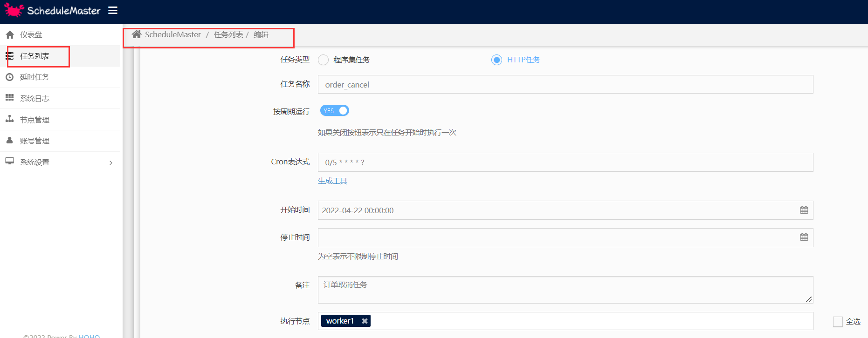
Task: Check the 全选 checkbox
Action: coord(838,321)
